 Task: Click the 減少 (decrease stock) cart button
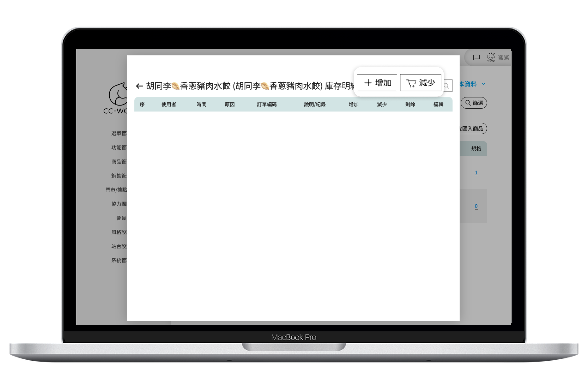point(420,83)
